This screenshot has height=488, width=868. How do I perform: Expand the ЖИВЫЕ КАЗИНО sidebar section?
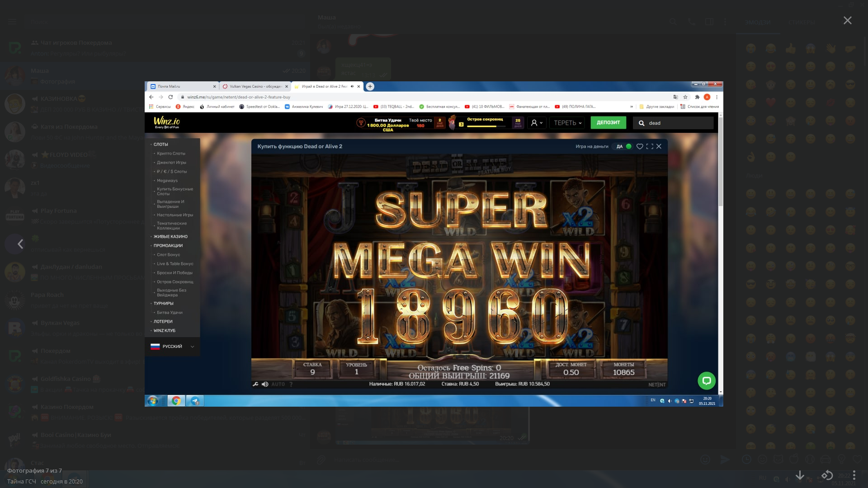pyautogui.click(x=170, y=237)
